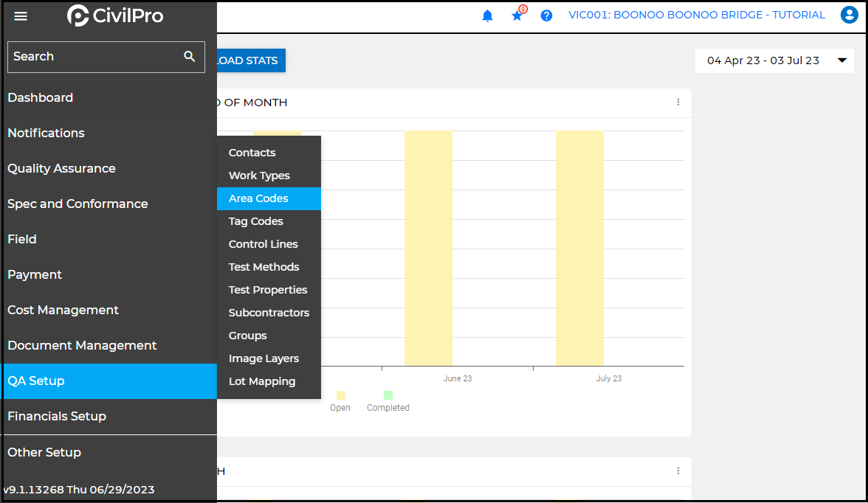Select Area Codes from the submenu
The width and height of the screenshot is (868, 503).
click(x=258, y=198)
